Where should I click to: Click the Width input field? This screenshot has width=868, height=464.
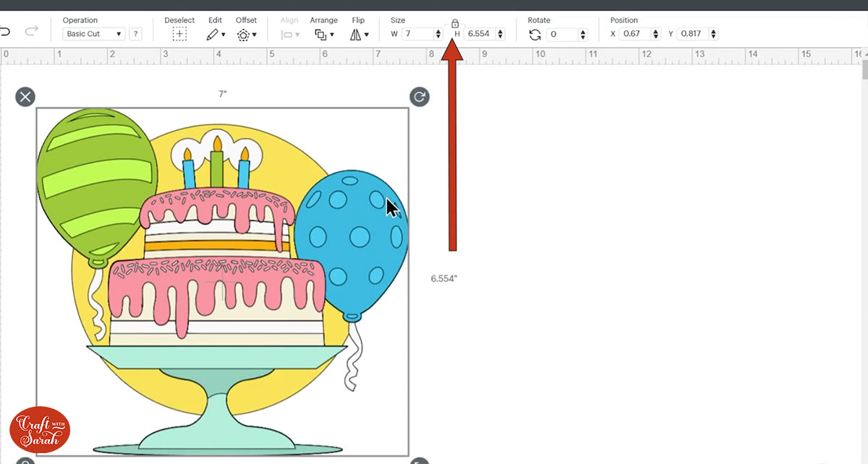(x=417, y=34)
